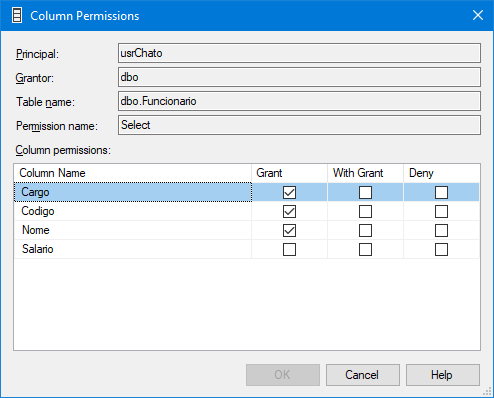Select the Salario row name

133,249
